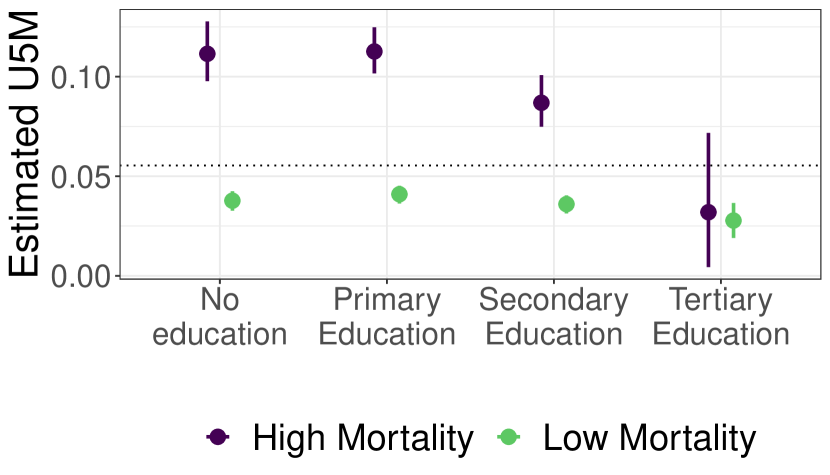
Task: Click the Low Mortality point for No education
Action: (232, 201)
